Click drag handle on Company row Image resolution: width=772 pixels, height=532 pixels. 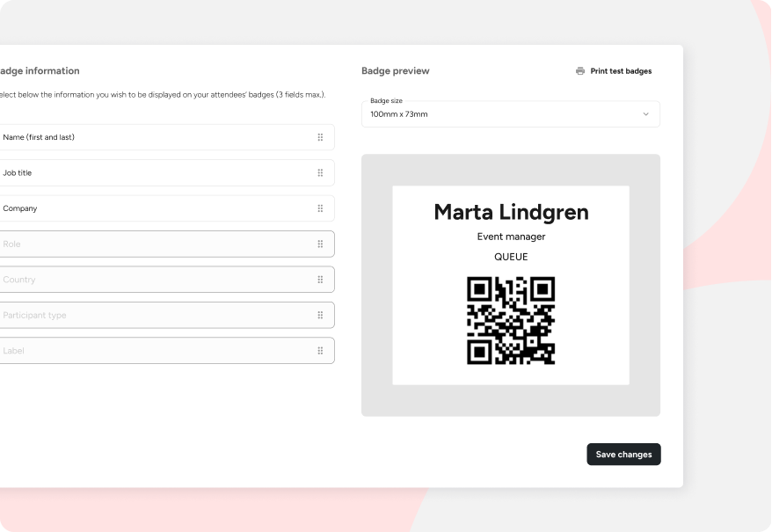[321, 208]
